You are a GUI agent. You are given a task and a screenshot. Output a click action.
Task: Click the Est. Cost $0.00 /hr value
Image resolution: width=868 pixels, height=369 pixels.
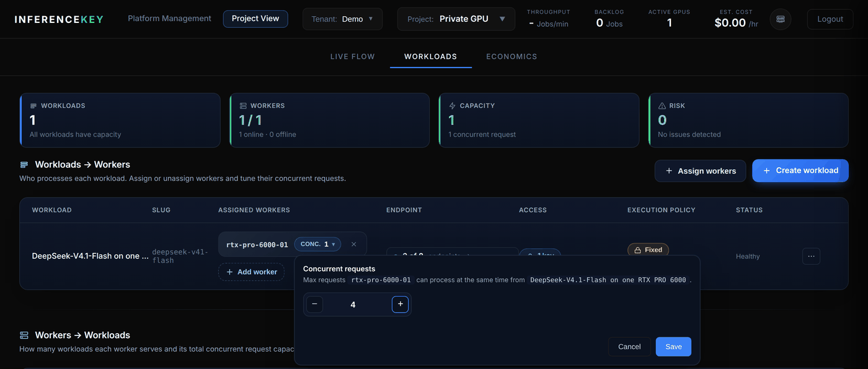point(736,23)
